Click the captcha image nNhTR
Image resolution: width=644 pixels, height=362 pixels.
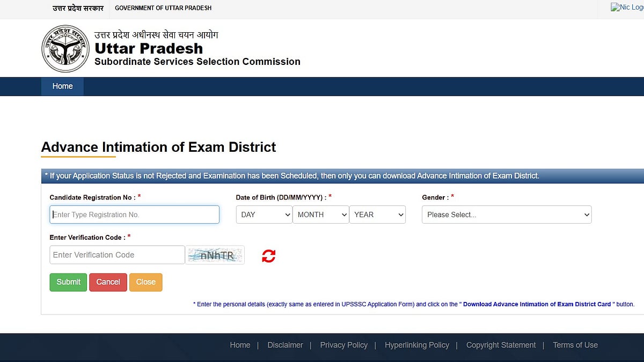pyautogui.click(x=215, y=255)
